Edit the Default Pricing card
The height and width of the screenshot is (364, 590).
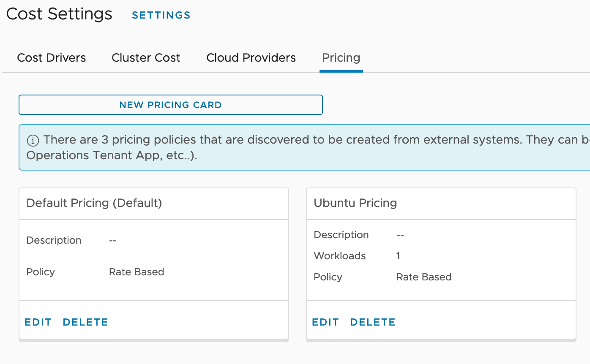point(38,322)
